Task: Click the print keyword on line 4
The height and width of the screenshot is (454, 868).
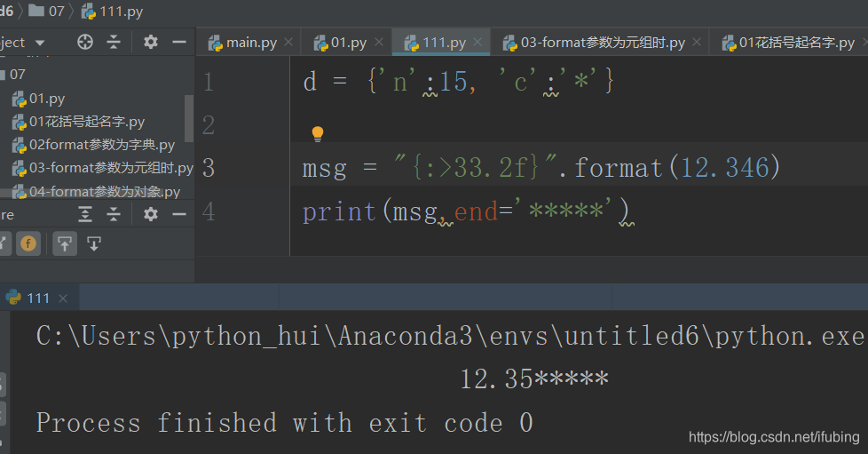Action: [339, 212]
